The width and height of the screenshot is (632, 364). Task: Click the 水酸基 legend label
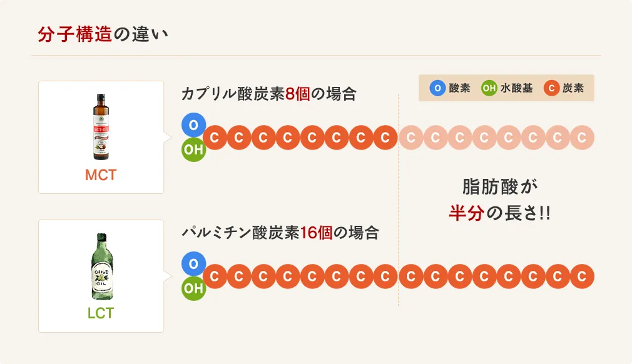(x=517, y=88)
